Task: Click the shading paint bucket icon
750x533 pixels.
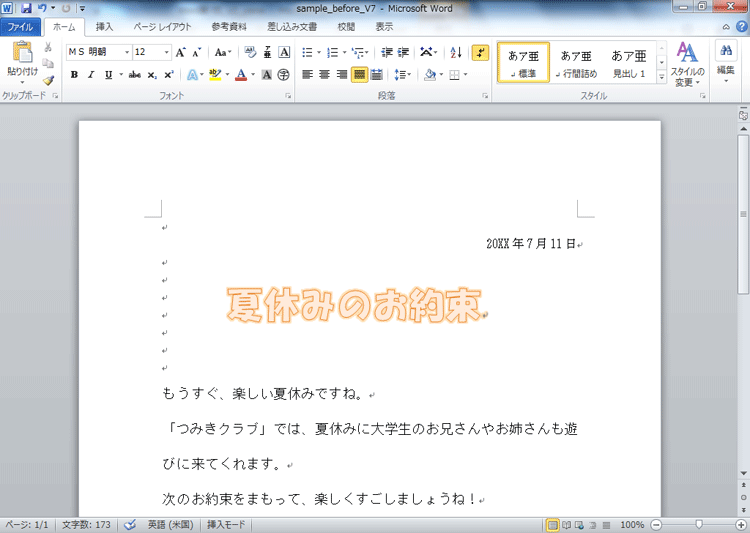Action: (x=429, y=75)
